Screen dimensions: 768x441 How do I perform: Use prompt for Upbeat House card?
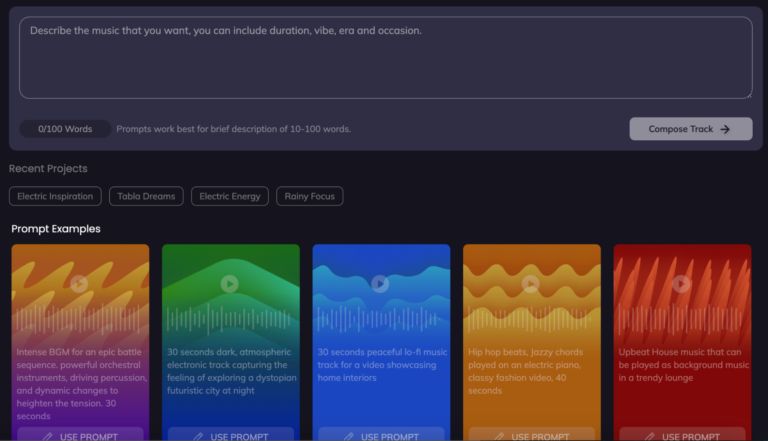(x=681, y=436)
